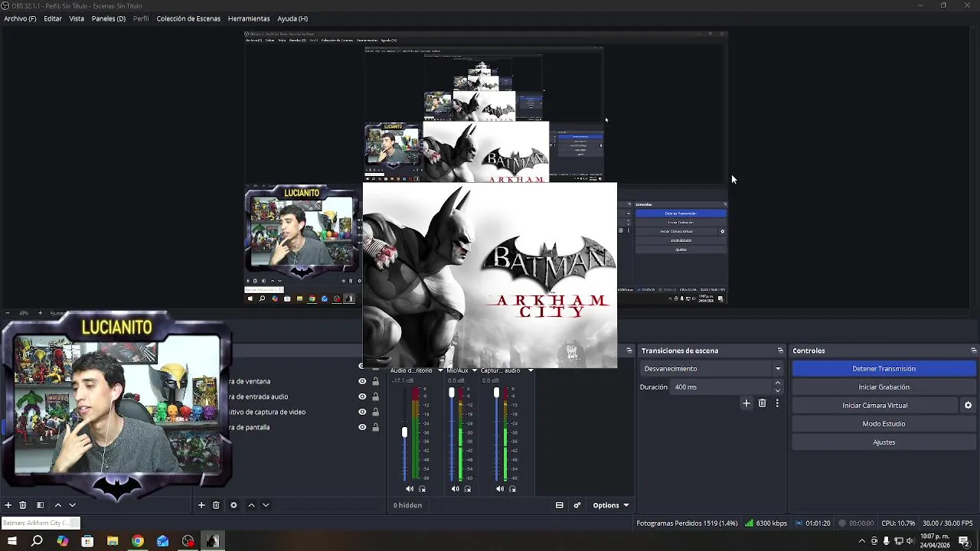Expand Mic/Aux channel menu arrow
This screenshot has width=980, height=551.
[474, 371]
